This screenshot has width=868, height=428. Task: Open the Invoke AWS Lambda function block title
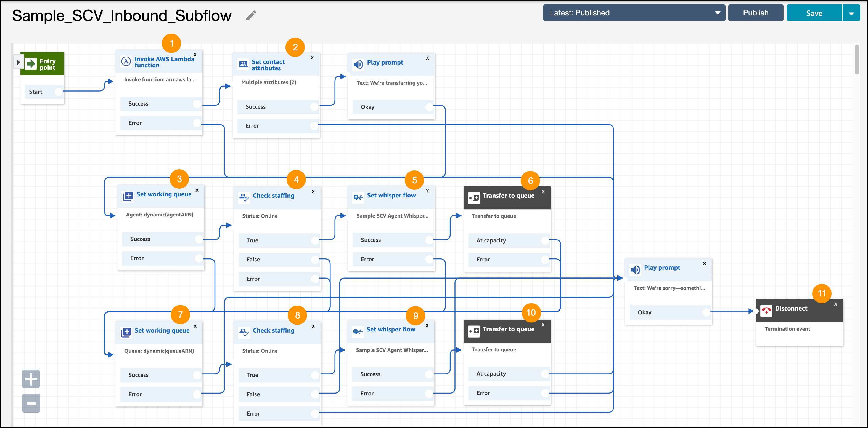tap(165, 62)
